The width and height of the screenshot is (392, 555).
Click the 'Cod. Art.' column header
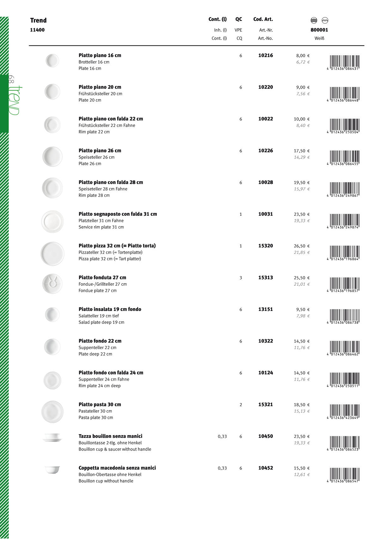coord(263,19)
